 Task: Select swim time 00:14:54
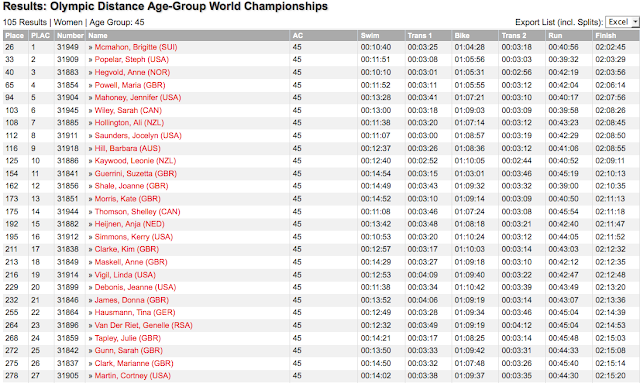click(376, 174)
